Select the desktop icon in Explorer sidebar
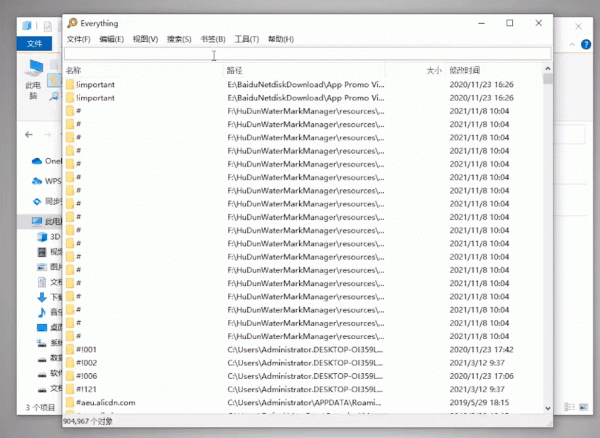 click(x=42, y=327)
